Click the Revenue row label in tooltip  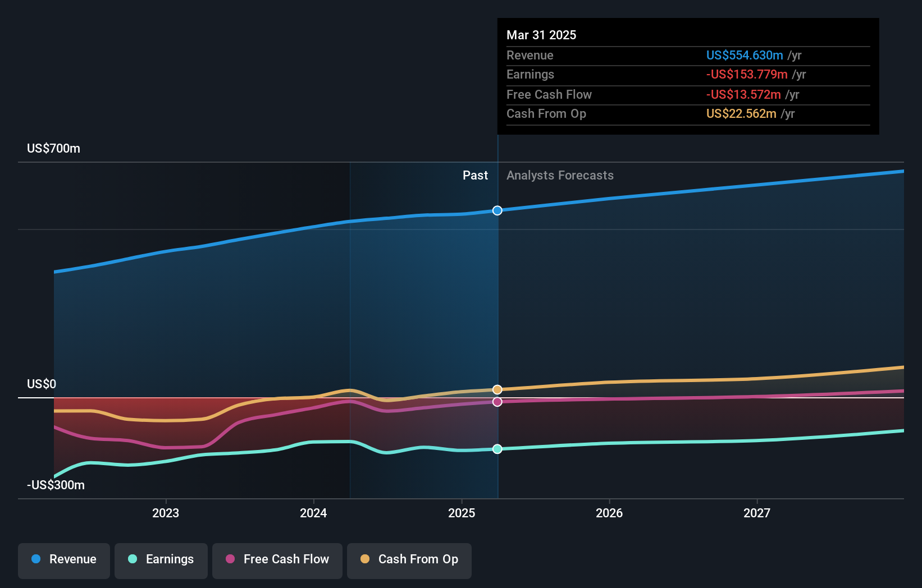[x=530, y=56]
